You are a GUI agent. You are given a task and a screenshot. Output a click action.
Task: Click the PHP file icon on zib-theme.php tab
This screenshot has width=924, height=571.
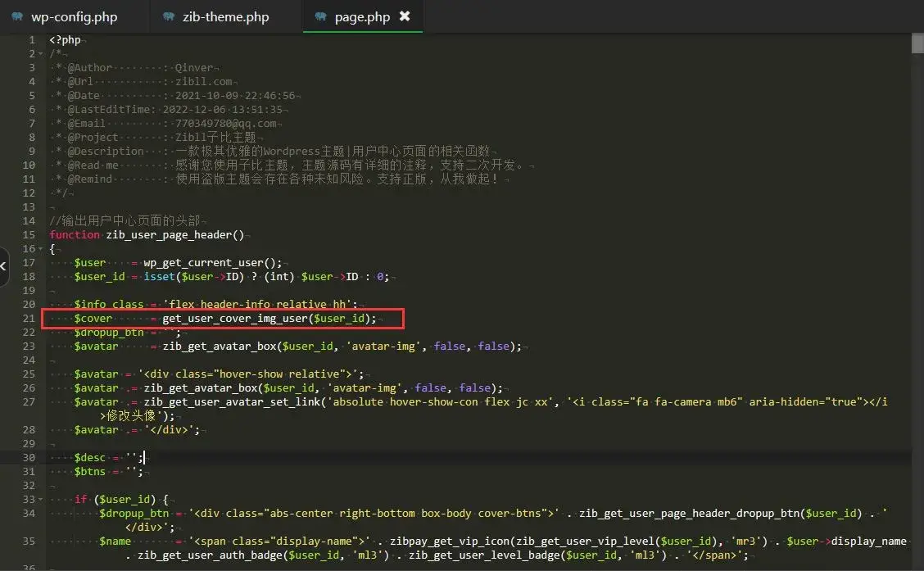169,16
